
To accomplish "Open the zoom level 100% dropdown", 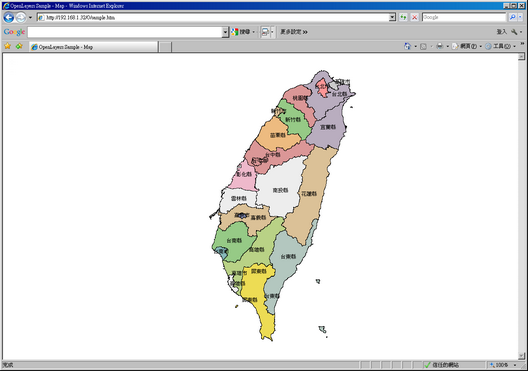I will 515,365.
